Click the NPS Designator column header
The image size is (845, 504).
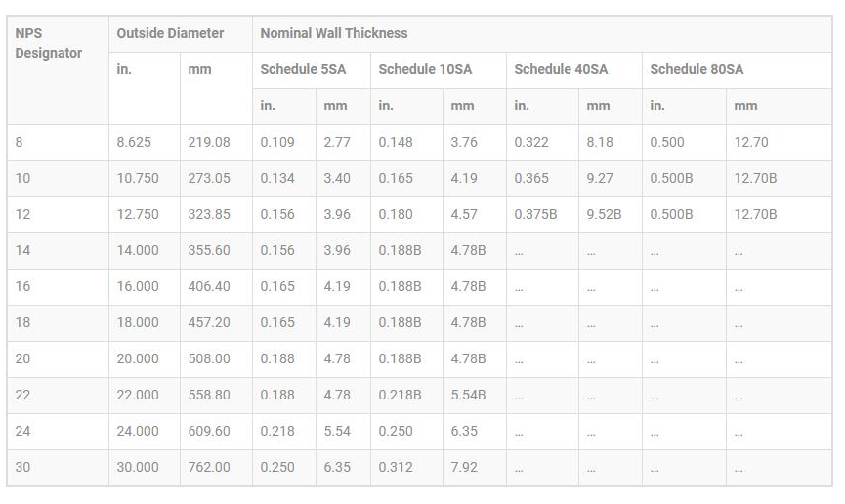(48, 43)
